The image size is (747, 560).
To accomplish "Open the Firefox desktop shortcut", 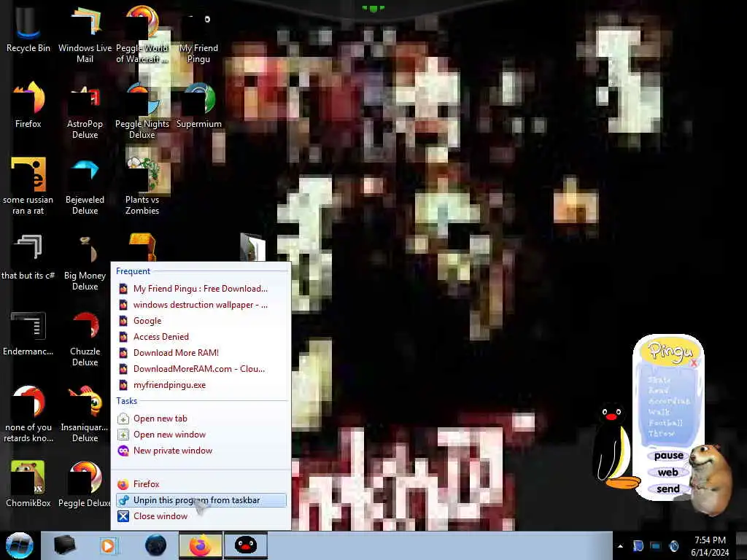I will [x=28, y=105].
